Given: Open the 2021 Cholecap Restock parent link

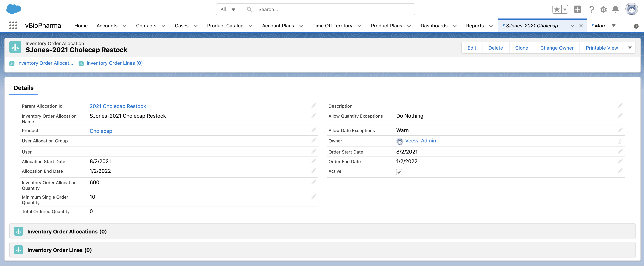Looking at the screenshot, I should [x=117, y=106].
